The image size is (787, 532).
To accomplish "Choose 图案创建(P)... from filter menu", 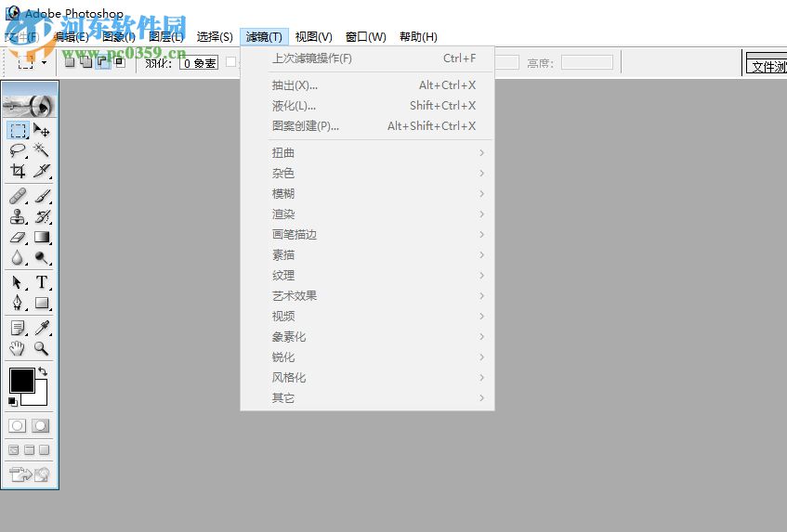I will pos(367,126).
